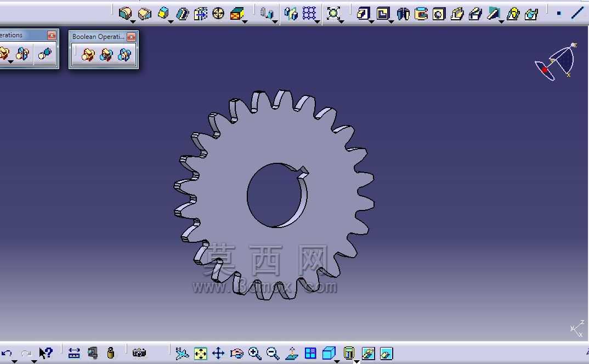Select the Edge Fillet tool
The image size is (589, 364).
click(x=126, y=14)
